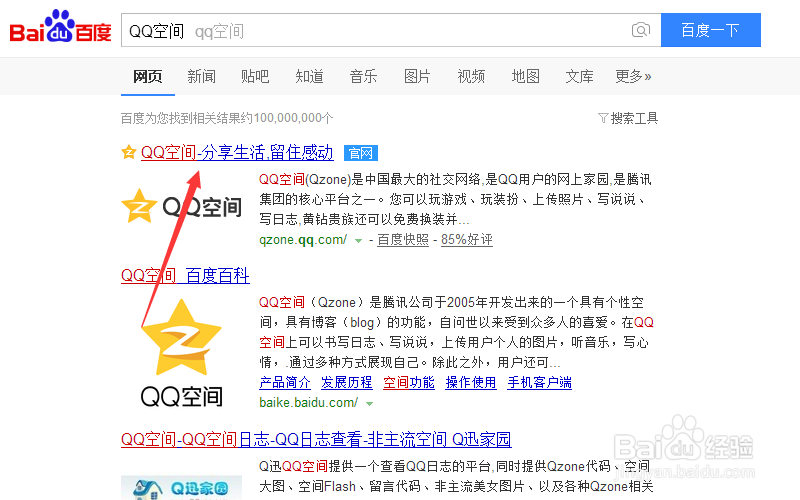Open the 发展历程 sublink
Viewport: 800px width, 500px height.
(x=346, y=383)
